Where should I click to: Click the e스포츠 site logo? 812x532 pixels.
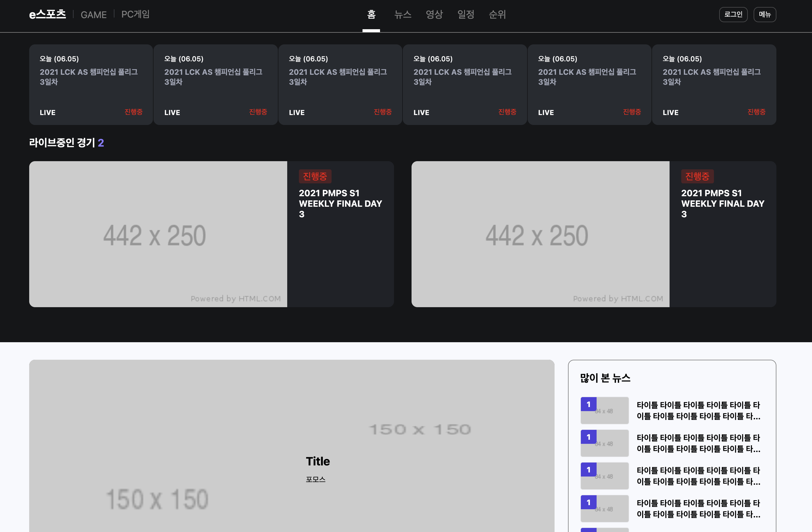pos(47,14)
